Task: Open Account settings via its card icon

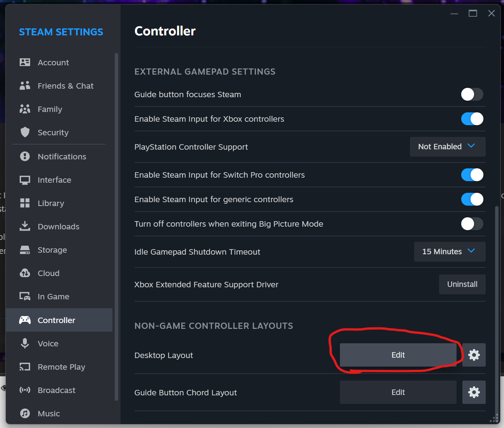Action: 25,62
